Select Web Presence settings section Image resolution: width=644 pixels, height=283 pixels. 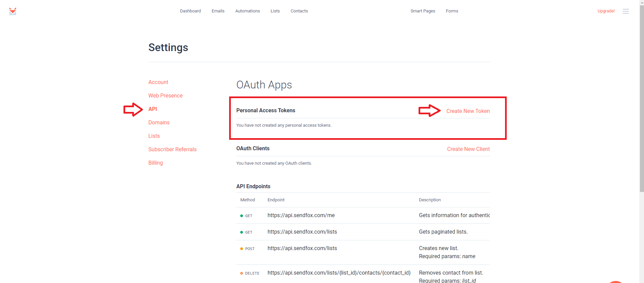tap(165, 96)
